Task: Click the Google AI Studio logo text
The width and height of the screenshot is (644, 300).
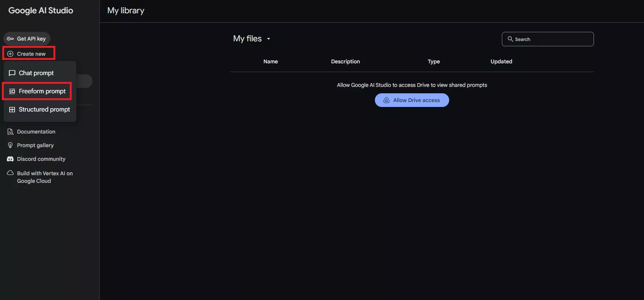Action: (41, 11)
